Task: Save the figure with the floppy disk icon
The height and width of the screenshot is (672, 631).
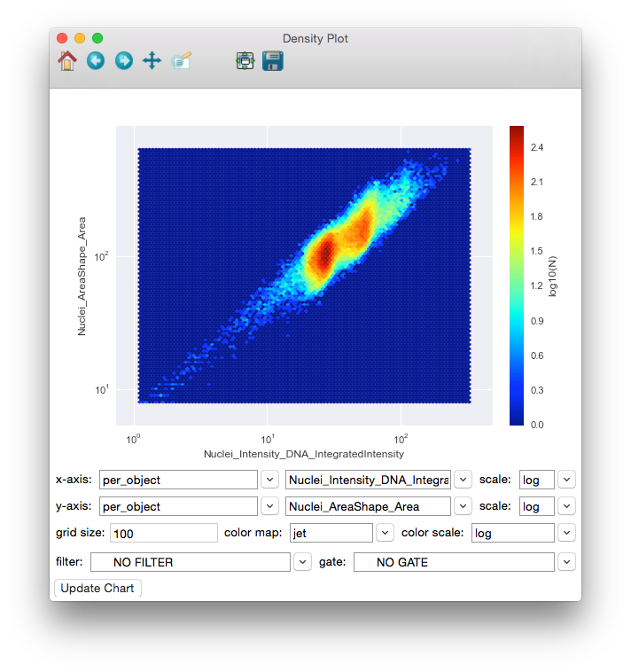Action: tap(273, 60)
